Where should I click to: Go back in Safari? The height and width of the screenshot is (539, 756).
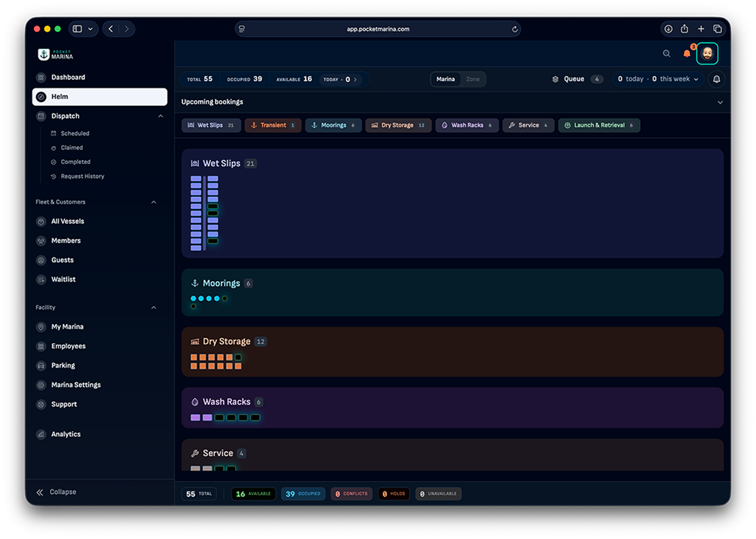click(x=111, y=29)
